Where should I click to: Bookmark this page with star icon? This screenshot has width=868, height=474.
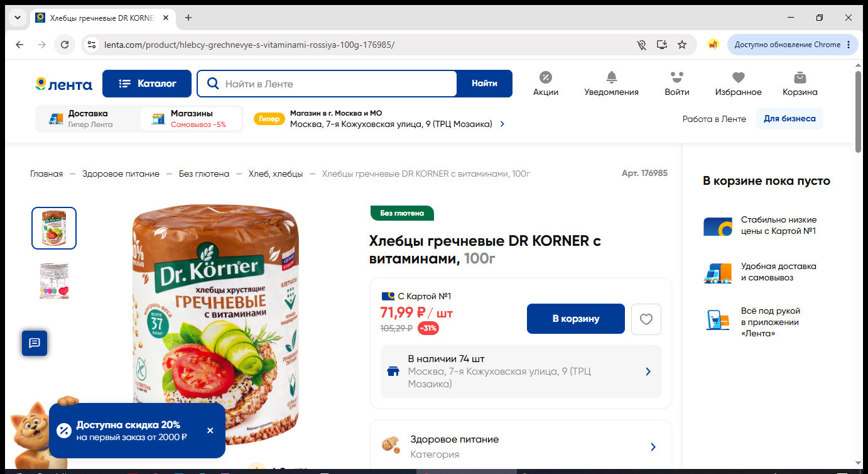click(682, 45)
